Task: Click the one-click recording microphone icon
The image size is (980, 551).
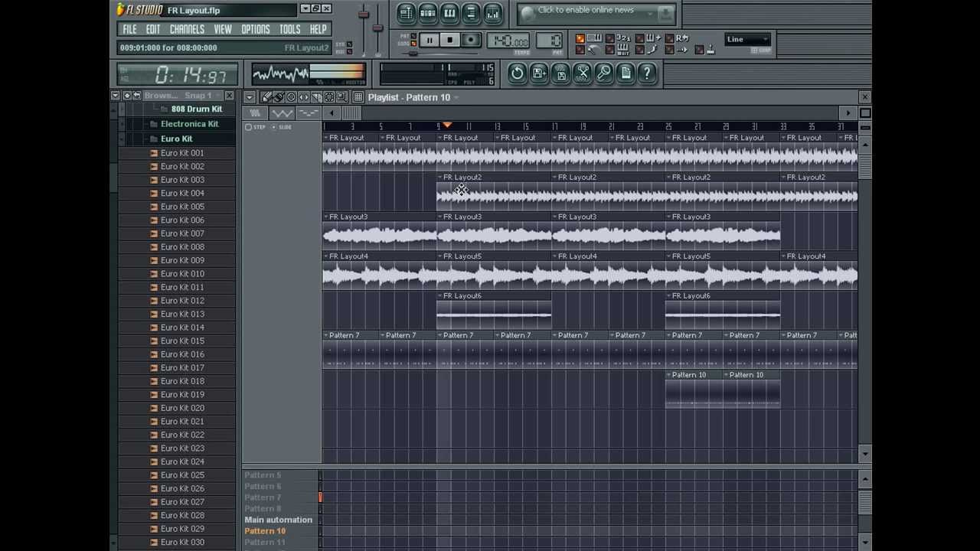Action: [x=604, y=73]
